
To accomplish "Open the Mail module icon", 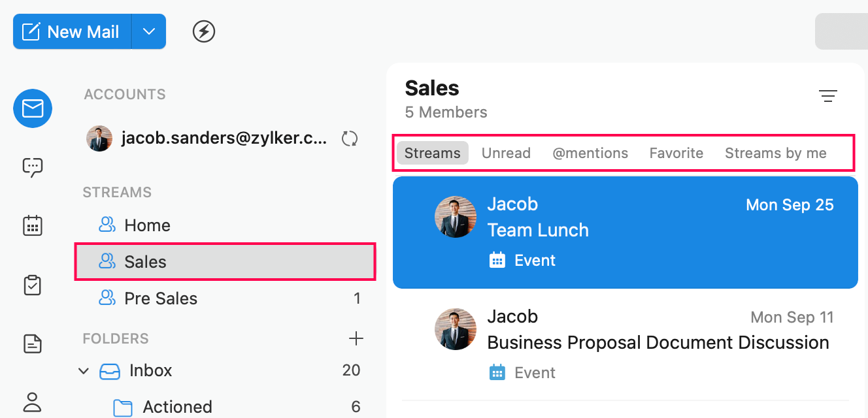I will (x=33, y=108).
